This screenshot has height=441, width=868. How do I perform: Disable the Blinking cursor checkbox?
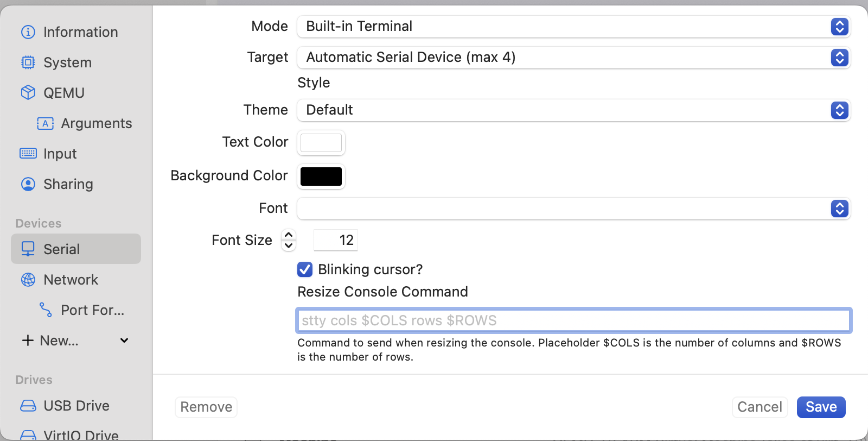305,269
